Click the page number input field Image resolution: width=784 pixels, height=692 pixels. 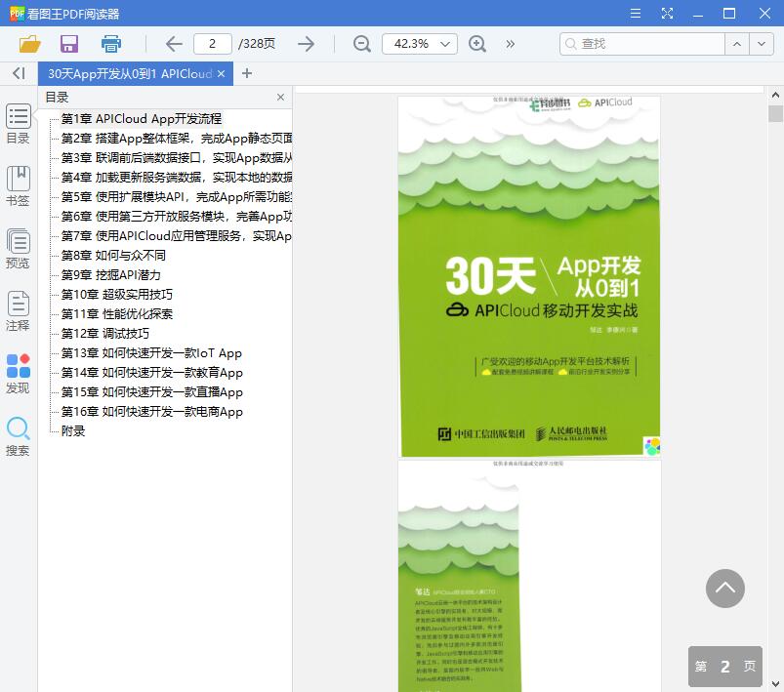213,44
